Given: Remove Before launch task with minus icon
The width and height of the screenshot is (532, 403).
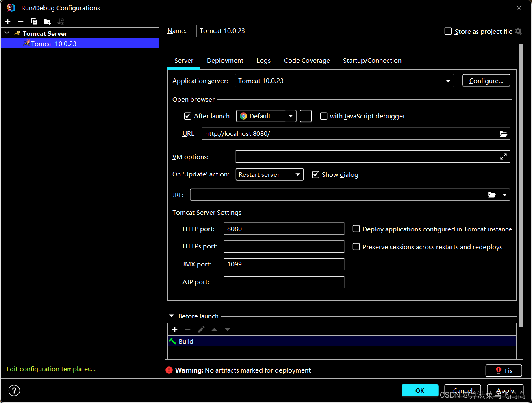Looking at the screenshot, I should (x=188, y=329).
